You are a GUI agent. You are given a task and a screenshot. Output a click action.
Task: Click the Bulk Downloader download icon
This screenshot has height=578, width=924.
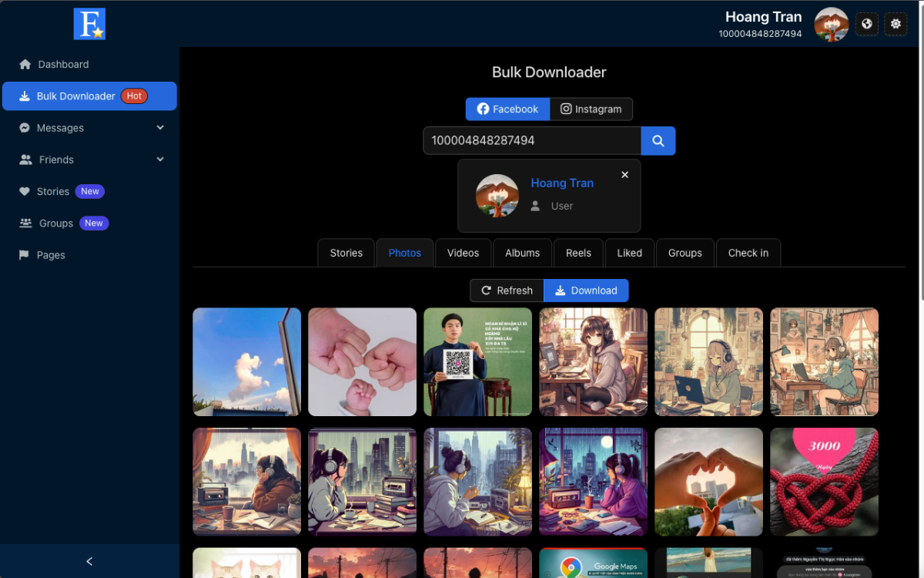pyautogui.click(x=25, y=96)
